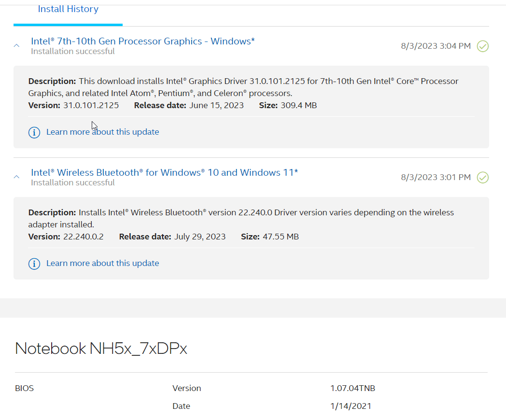Click the Notebook NH5x_7xDPx heading

(101, 349)
